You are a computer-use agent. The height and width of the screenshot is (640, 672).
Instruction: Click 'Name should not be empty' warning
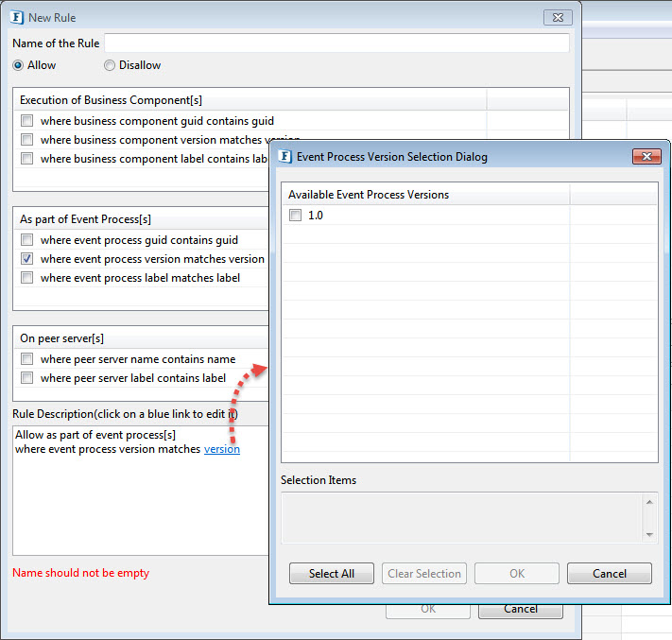pyautogui.click(x=81, y=573)
